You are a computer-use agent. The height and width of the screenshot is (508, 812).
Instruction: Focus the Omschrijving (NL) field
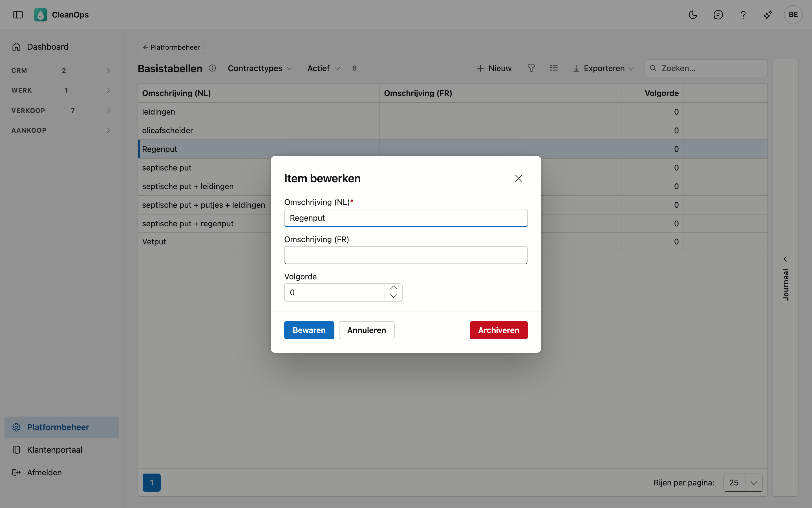pyautogui.click(x=406, y=218)
